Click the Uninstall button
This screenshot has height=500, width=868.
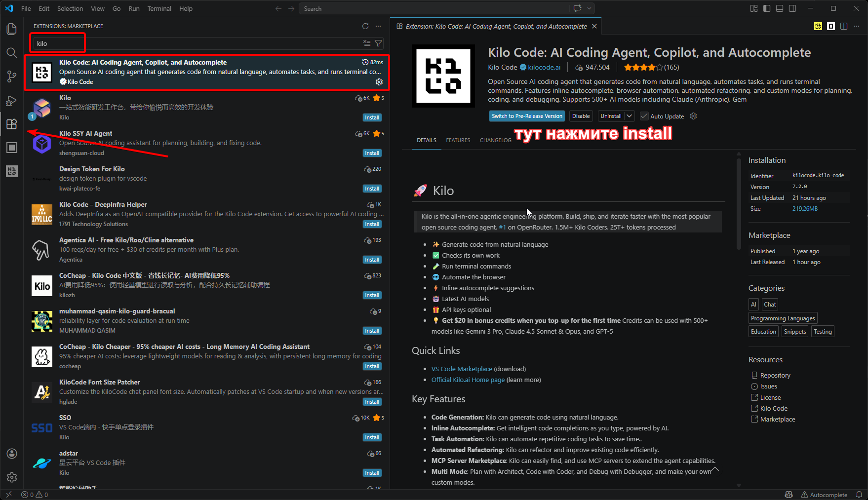coord(611,116)
